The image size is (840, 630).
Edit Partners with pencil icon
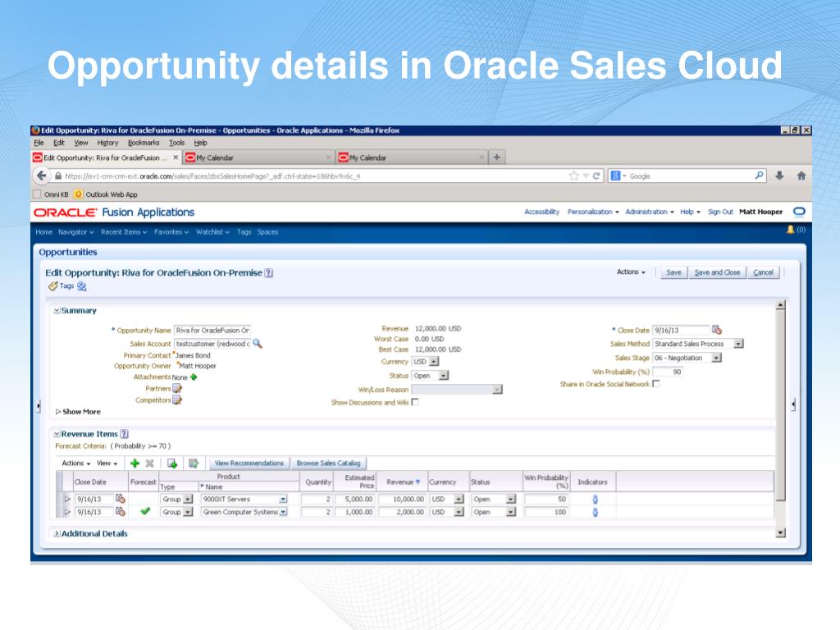click(177, 388)
